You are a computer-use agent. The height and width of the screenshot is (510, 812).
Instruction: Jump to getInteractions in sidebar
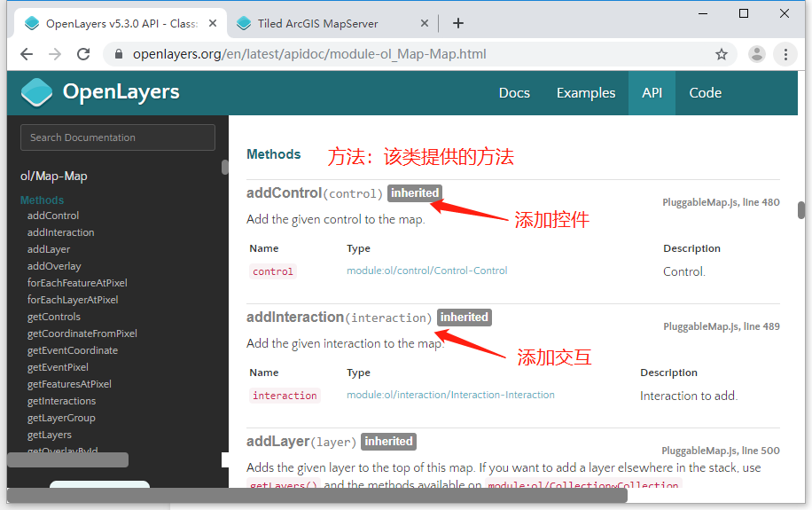pyautogui.click(x=61, y=401)
